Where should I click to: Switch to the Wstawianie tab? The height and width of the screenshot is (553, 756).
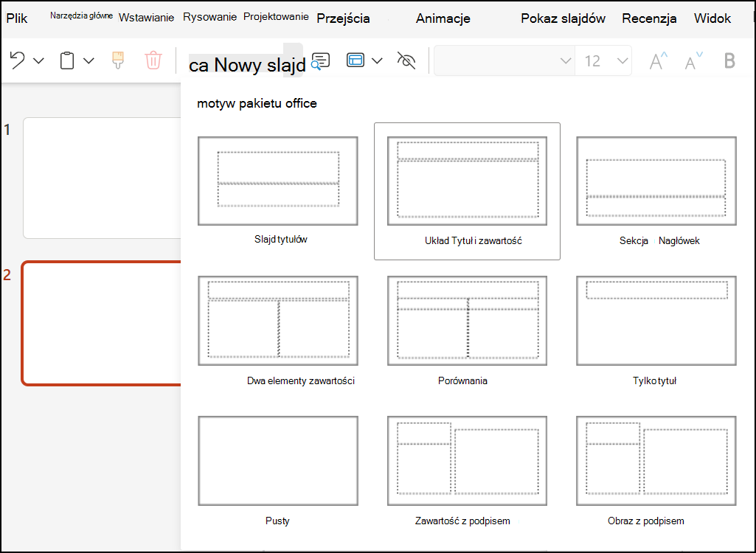tap(146, 18)
